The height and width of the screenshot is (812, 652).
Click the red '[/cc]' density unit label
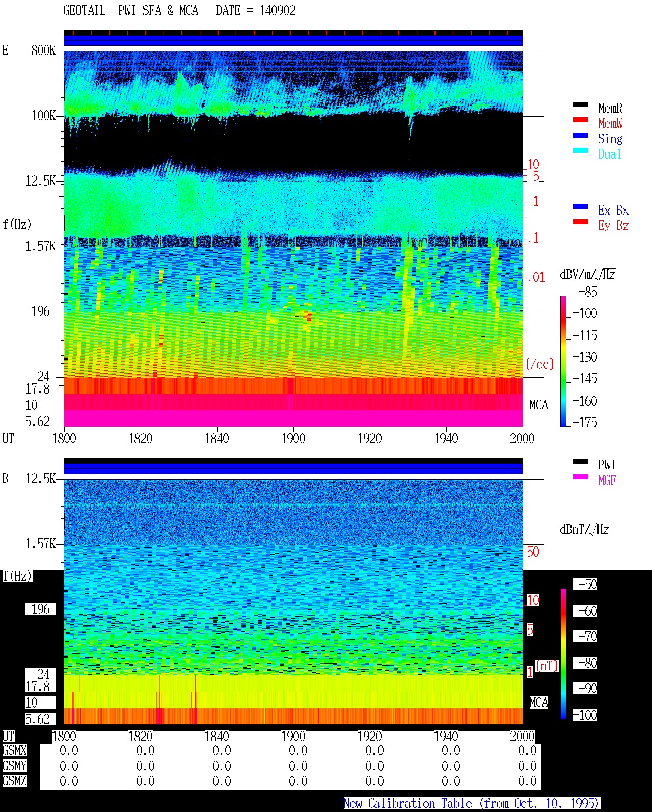tap(539, 364)
